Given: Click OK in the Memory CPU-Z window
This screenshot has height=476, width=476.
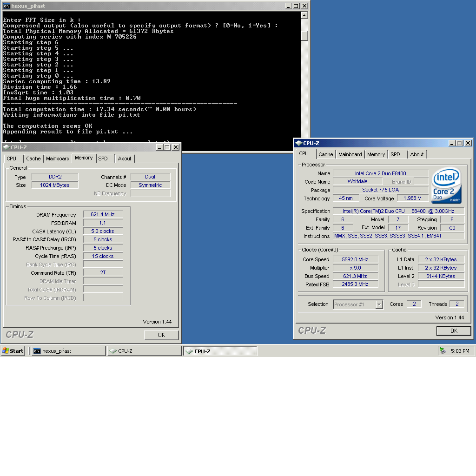Looking at the screenshot, I should click(161, 335).
